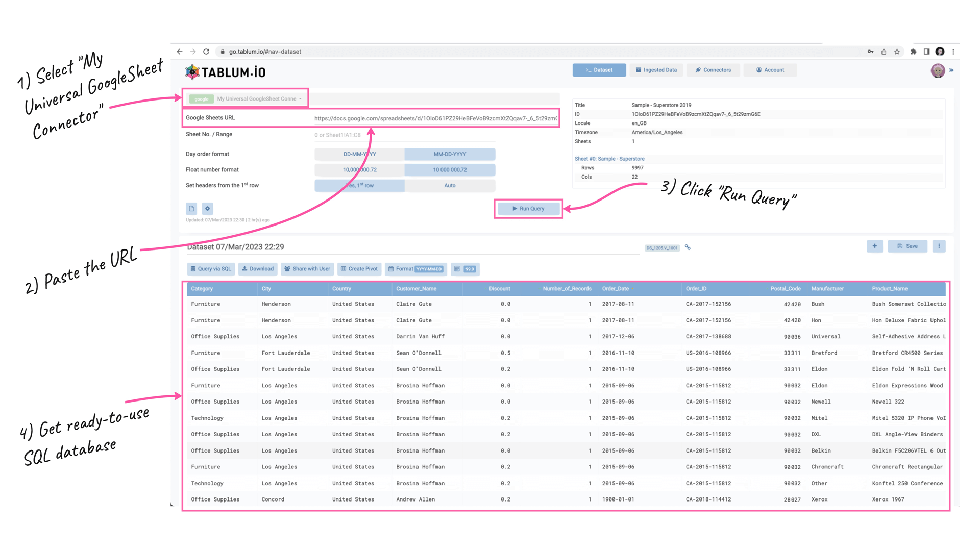Click the TABLUM.IO logo
The width and height of the screenshot is (980, 551).
point(226,72)
